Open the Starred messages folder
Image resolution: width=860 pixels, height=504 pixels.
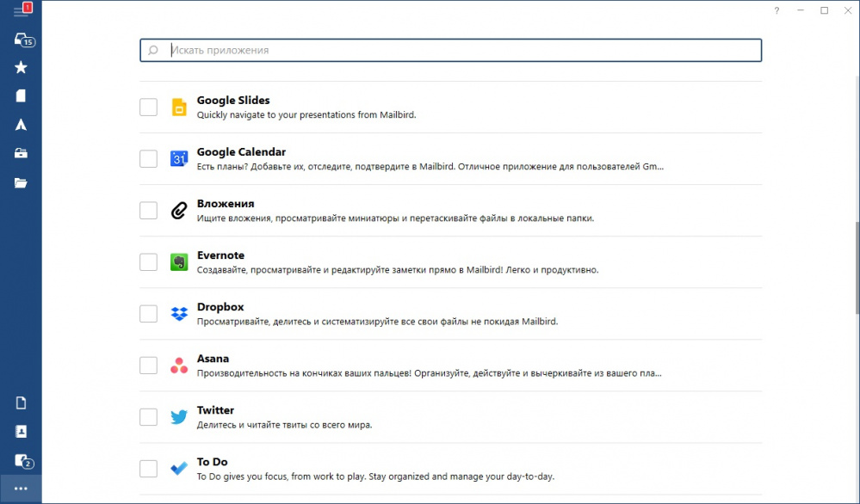click(21, 68)
